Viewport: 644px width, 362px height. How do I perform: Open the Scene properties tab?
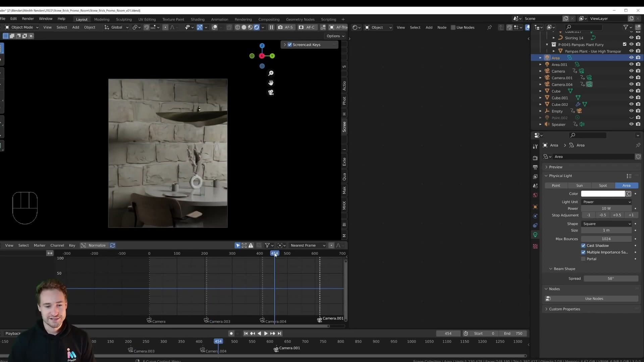535,186
